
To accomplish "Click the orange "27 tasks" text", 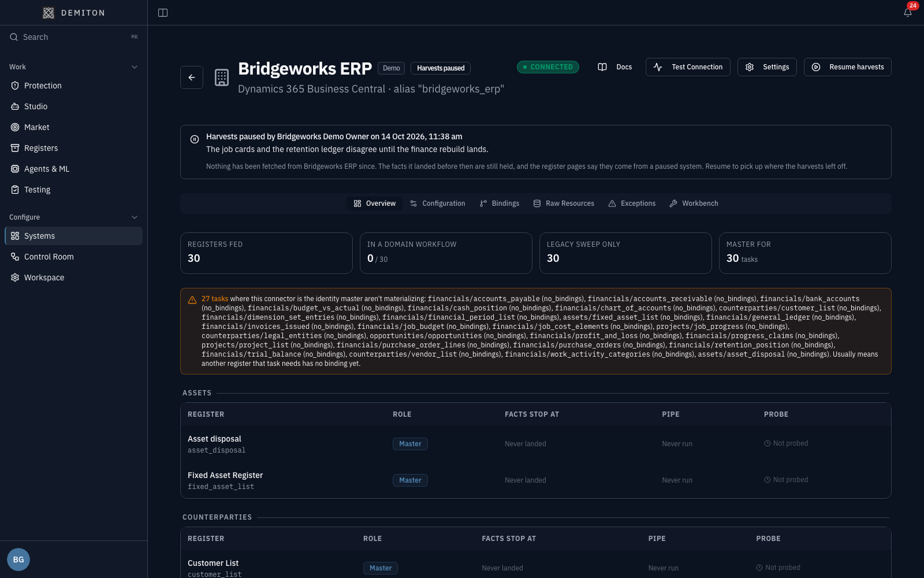I will pyautogui.click(x=215, y=299).
